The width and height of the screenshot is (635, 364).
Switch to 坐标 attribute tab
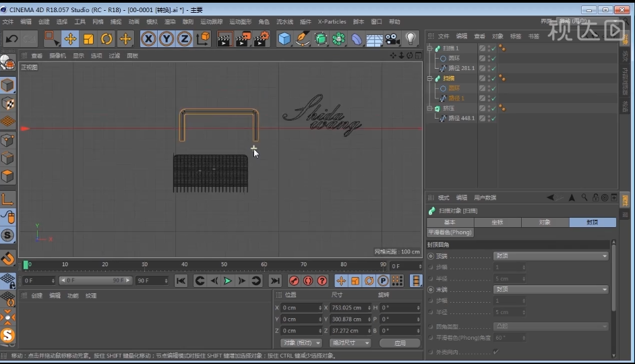point(497,222)
